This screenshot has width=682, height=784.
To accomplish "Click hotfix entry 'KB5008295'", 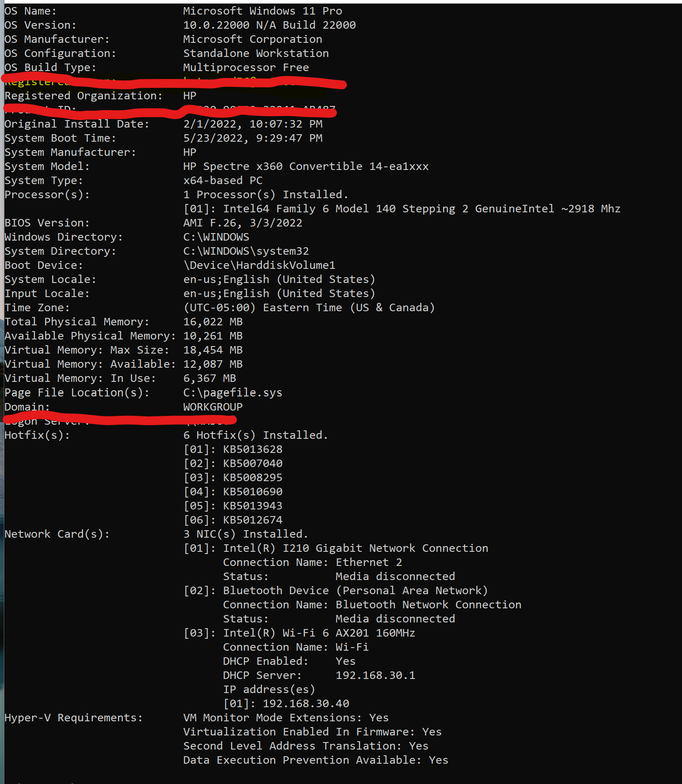I will (253, 477).
